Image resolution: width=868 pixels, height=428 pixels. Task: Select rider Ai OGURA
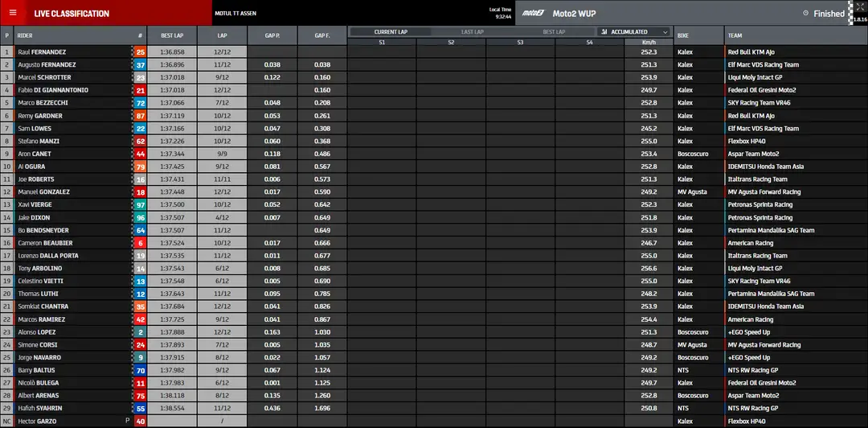pyautogui.click(x=31, y=167)
